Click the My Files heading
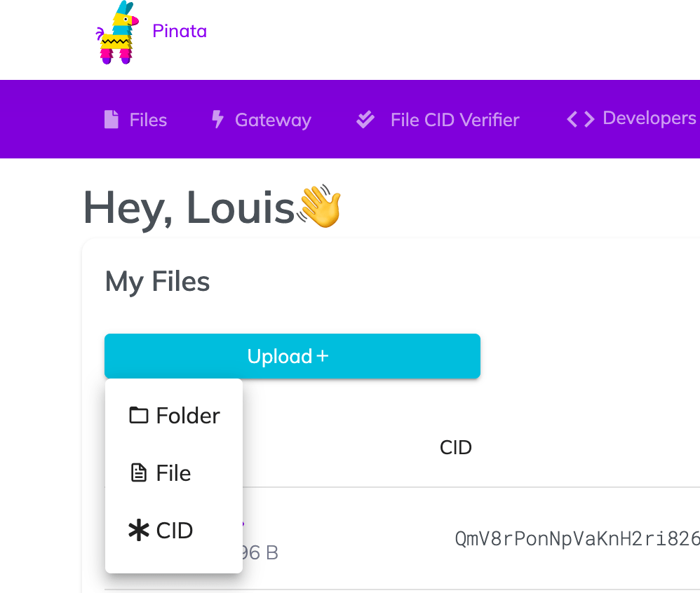700x593 pixels. pyautogui.click(x=158, y=282)
